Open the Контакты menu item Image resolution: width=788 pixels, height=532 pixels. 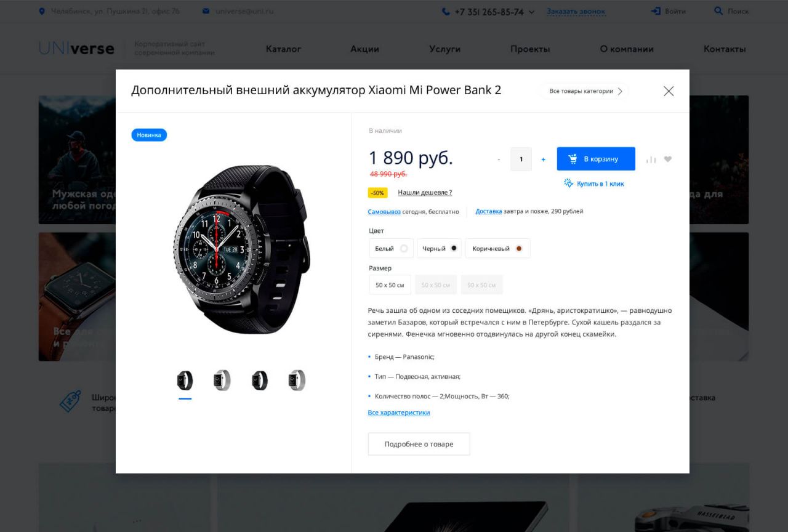click(x=725, y=49)
